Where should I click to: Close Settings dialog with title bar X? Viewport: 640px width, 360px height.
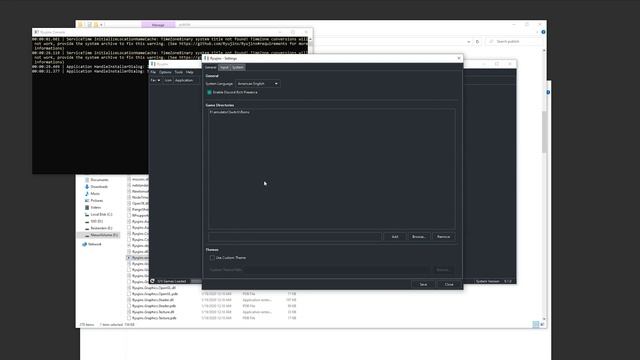[459, 58]
